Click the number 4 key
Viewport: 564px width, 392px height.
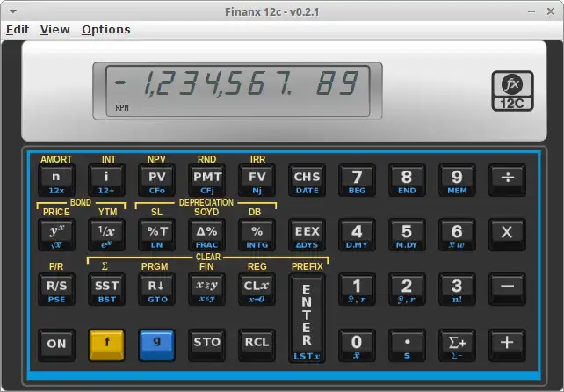point(357,235)
